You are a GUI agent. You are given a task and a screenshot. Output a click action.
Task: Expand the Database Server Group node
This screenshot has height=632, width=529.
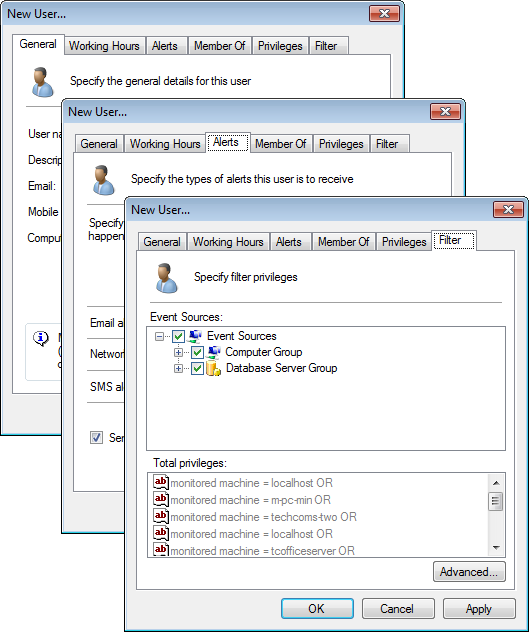pos(178,368)
